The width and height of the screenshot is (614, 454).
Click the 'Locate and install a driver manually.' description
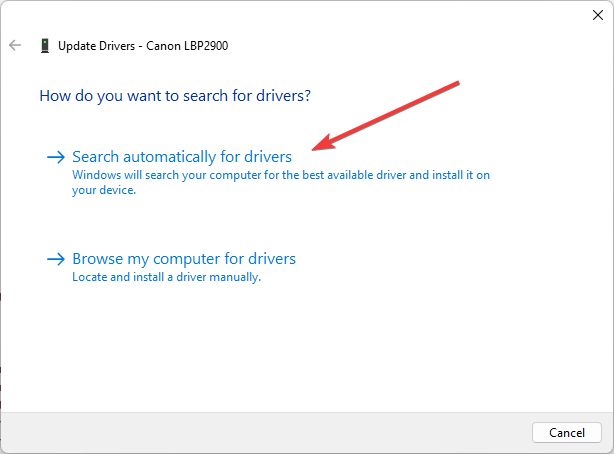[166, 277]
